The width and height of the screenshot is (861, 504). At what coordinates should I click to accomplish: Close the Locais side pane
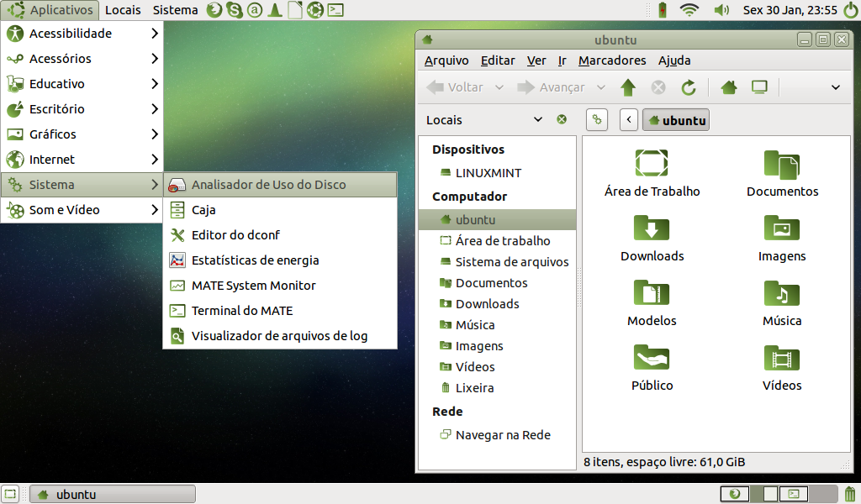[561, 119]
